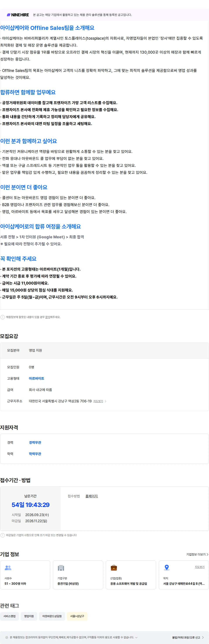
Task: Click the info icon beside 마감일은 기업의 사정으로
Action: (2, 535)
